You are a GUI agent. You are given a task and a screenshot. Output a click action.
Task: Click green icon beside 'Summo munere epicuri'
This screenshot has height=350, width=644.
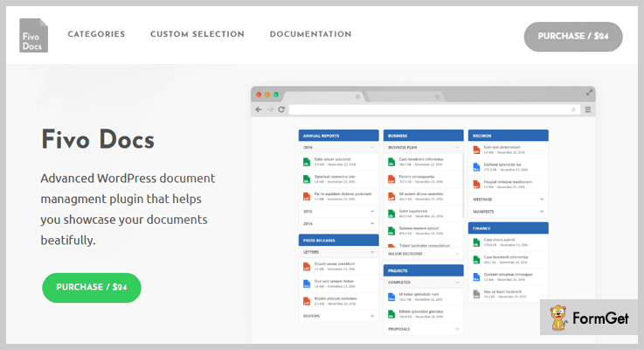(391, 231)
